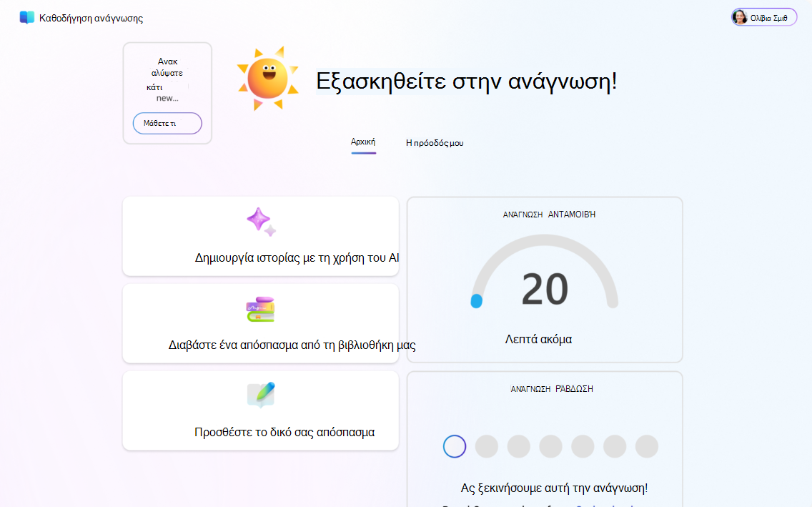Click the Ας ξεκινήσουμε αυτή την ανάγνωση text
Image resolution: width=812 pixels, height=507 pixels.
pyautogui.click(x=554, y=488)
